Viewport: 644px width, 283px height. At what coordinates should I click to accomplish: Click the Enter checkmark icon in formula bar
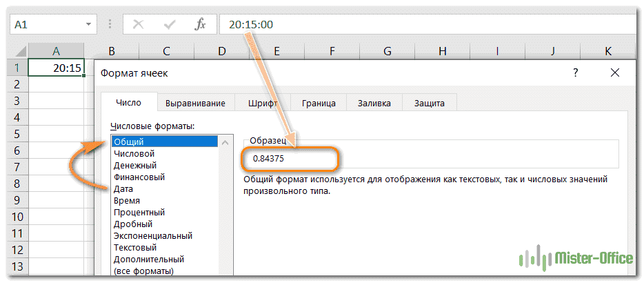pos(170,24)
